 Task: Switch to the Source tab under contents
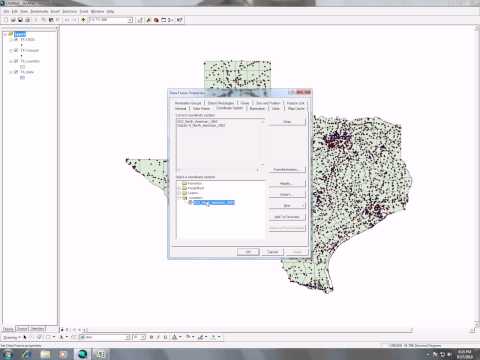click(22, 329)
